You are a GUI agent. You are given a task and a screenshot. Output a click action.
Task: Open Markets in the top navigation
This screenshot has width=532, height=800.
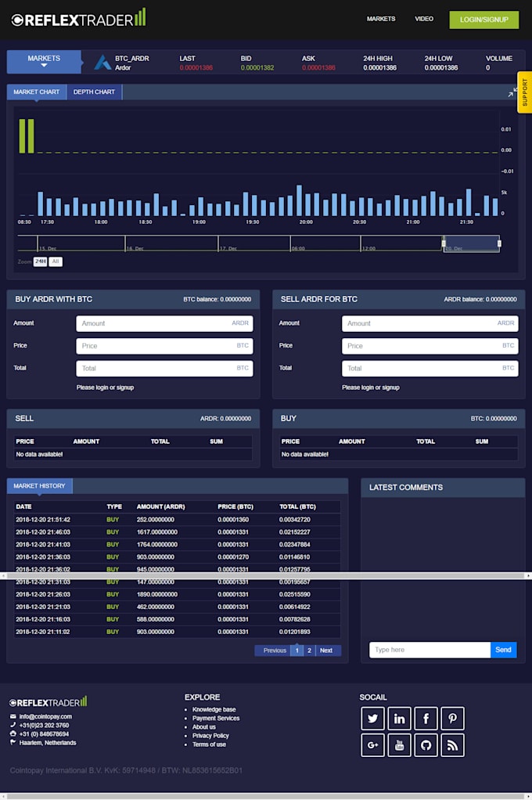coord(381,19)
